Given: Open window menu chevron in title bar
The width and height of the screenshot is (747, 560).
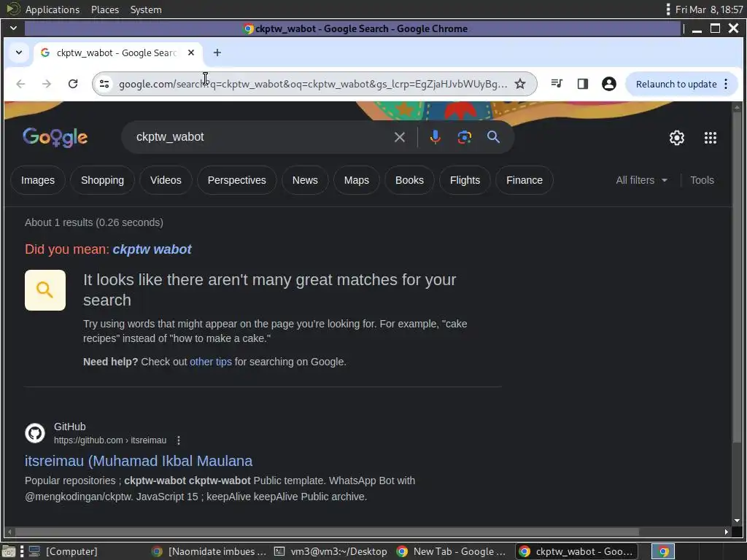Looking at the screenshot, I should [x=13, y=28].
